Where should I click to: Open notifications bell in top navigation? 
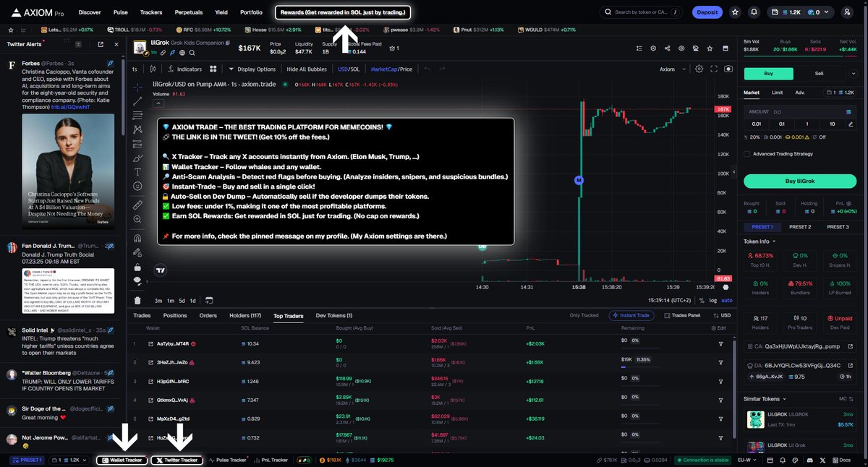[754, 12]
